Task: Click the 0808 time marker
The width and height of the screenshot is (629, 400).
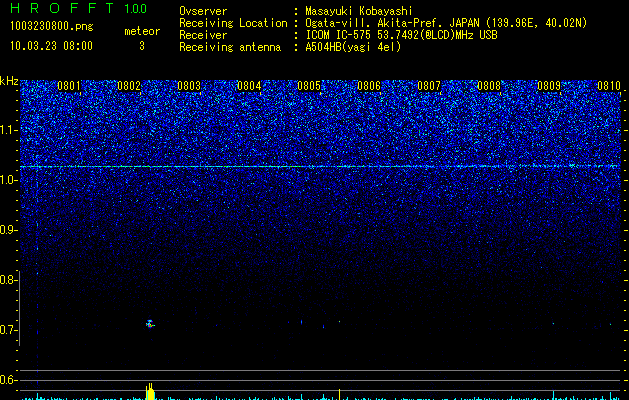Action: click(489, 86)
